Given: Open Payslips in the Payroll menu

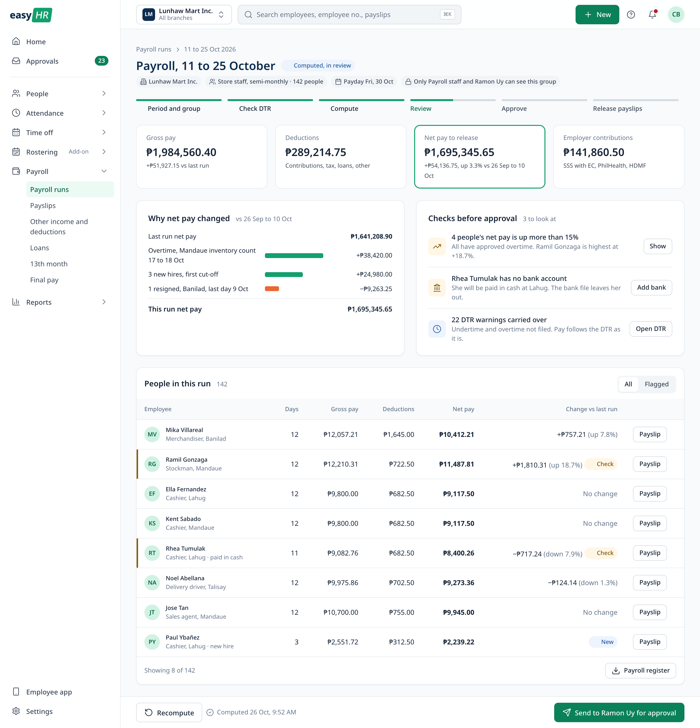Looking at the screenshot, I should point(70,205).
